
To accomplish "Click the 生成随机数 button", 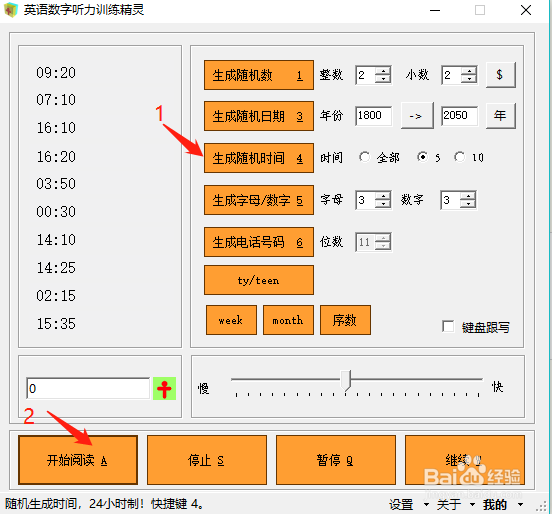I will [x=259, y=75].
